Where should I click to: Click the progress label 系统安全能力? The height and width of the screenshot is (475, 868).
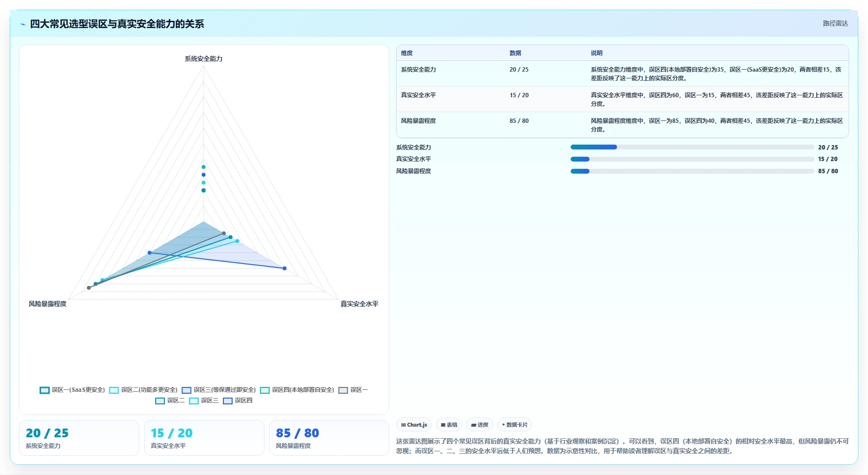pos(413,148)
